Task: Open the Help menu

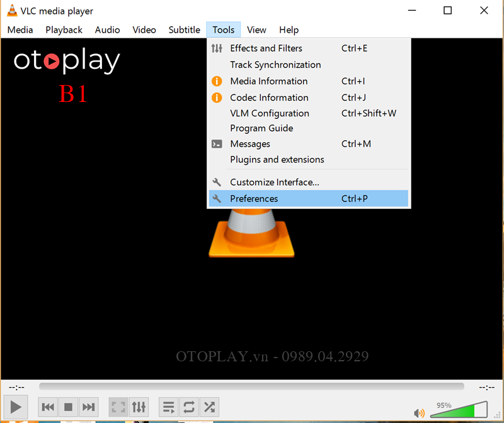Action: 289,30
